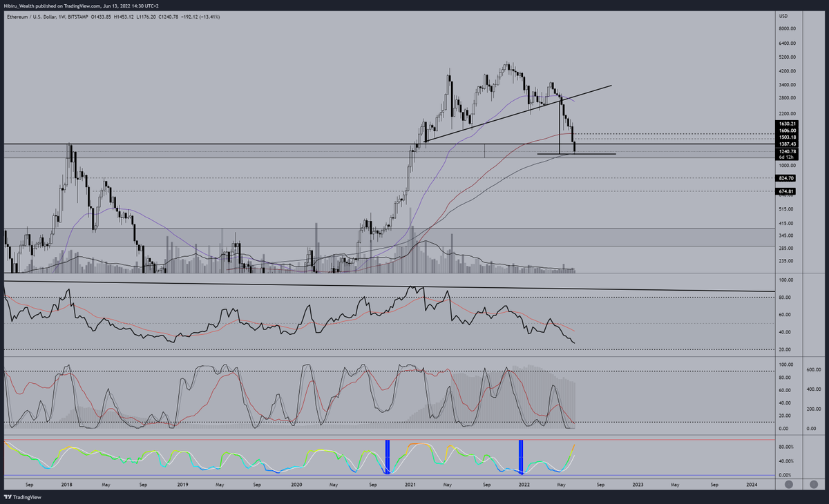Click the 674.81 price level badge
The height and width of the screenshot is (504, 829).
point(786,191)
